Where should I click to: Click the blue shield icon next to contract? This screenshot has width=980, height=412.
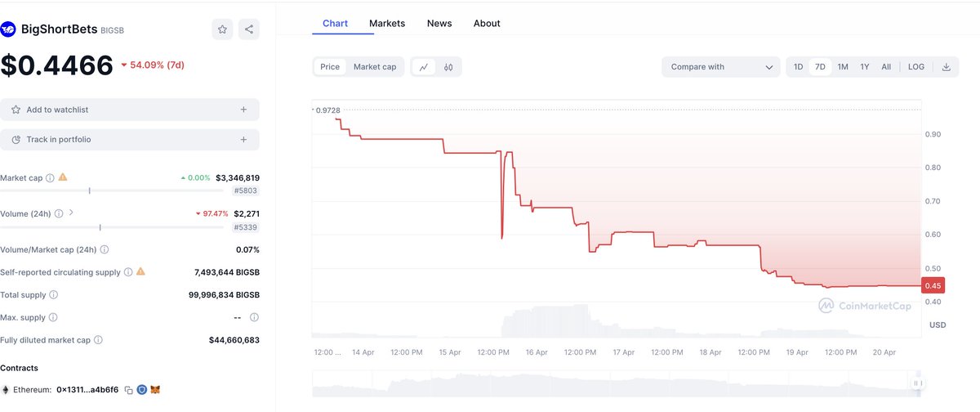(141, 391)
